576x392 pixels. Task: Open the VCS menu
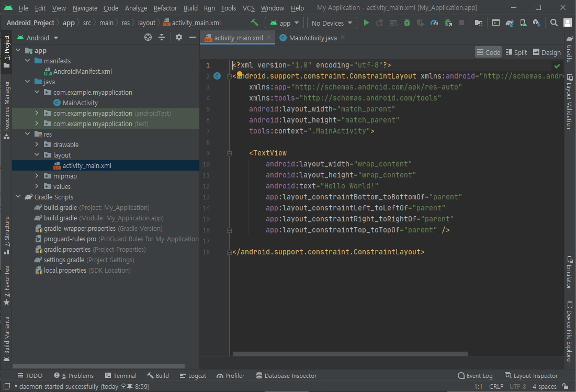click(x=249, y=8)
